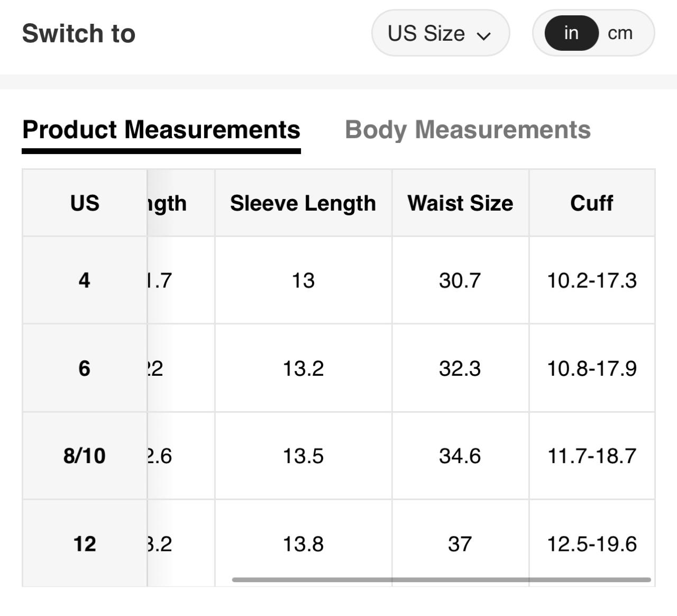Image resolution: width=677 pixels, height=616 pixels.
Task: Click the Cuff column header
Action: pyautogui.click(x=591, y=203)
